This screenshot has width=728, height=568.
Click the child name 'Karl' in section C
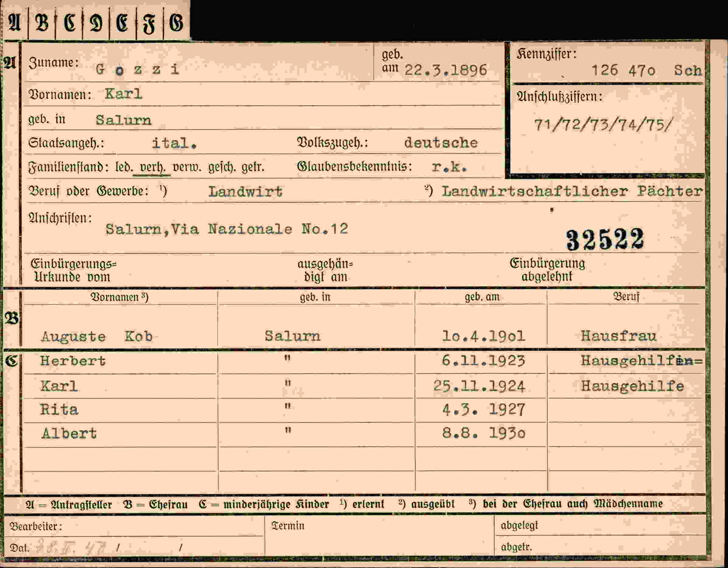point(59,386)
